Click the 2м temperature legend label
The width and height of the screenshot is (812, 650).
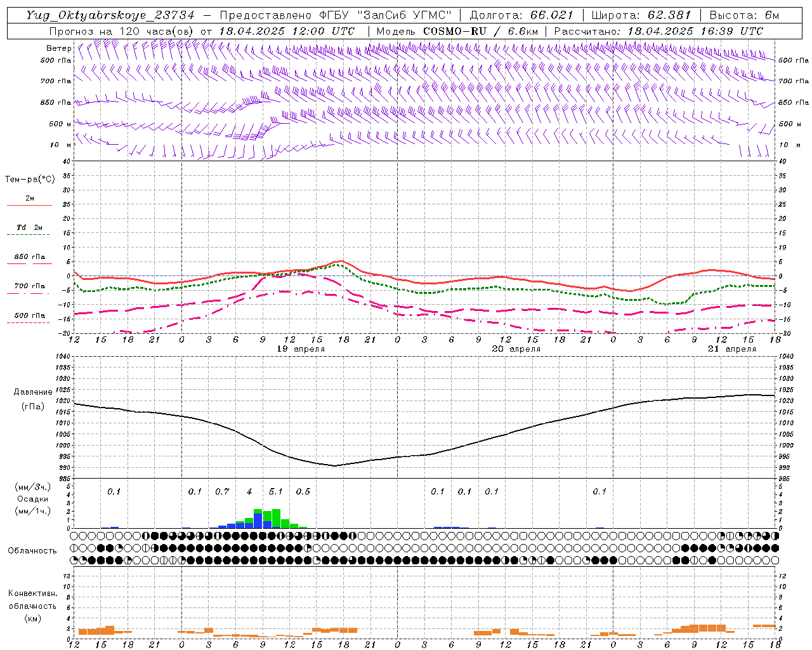tap(30, 199)
